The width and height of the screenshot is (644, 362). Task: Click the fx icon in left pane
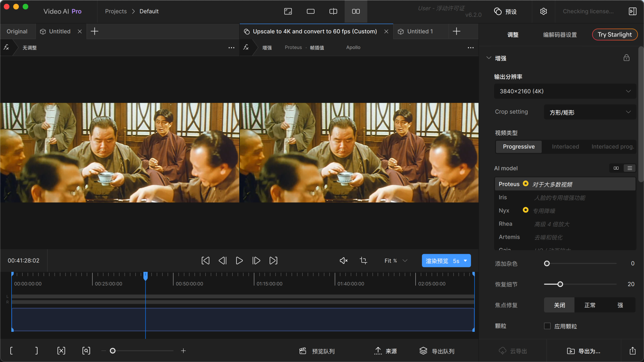6,47
